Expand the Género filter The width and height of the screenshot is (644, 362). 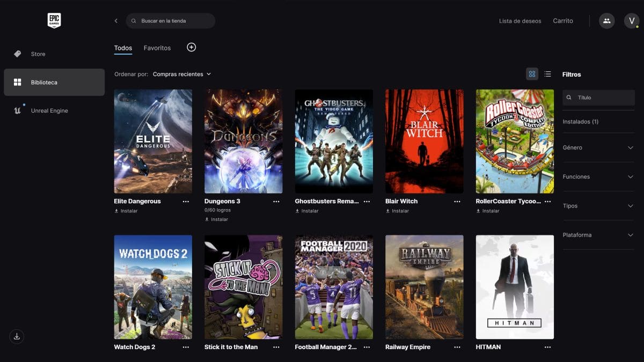click(x=598, y=147)
